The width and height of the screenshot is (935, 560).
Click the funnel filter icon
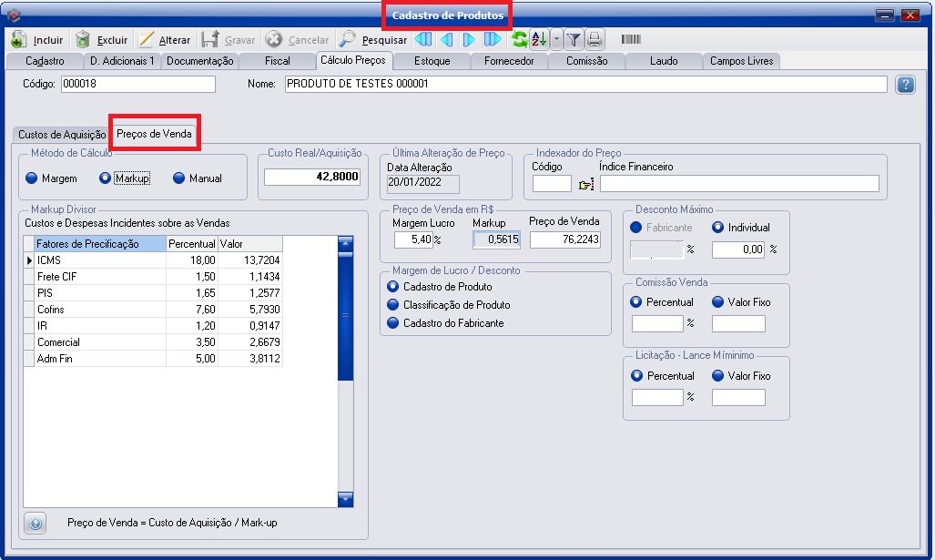pyautogui.click(x=574, y=40)
